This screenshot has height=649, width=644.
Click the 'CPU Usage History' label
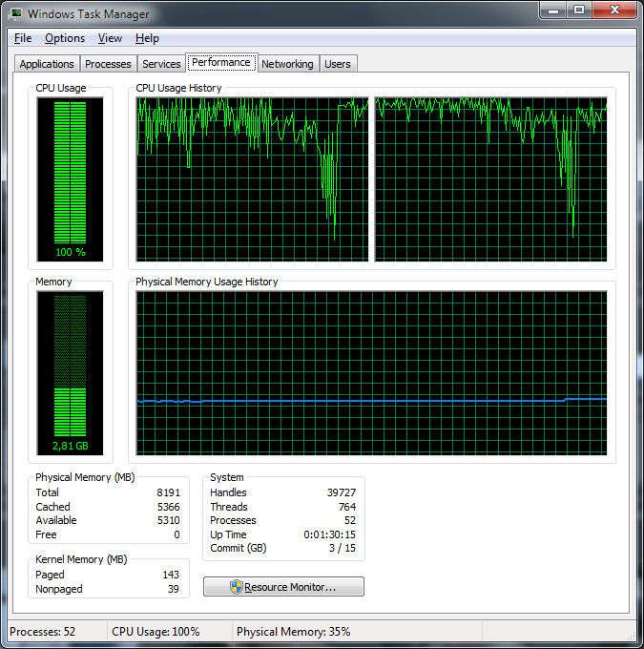(178, 88)
